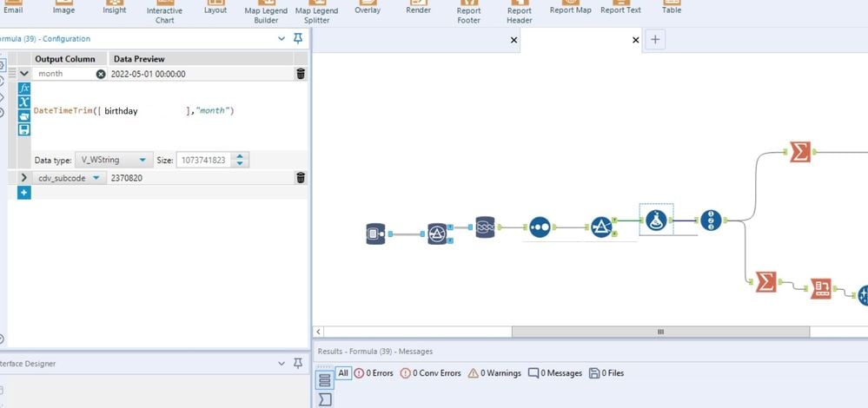Viewport: 868px width, 408px height.
Task: Open the X columns and constants picker
Action: pyautogui.click(x=23, y=102)
